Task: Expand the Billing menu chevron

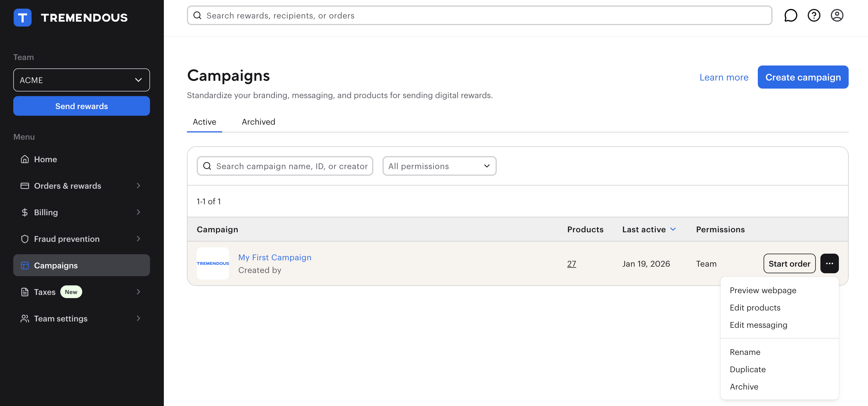Action: click(x=138, y=212)
